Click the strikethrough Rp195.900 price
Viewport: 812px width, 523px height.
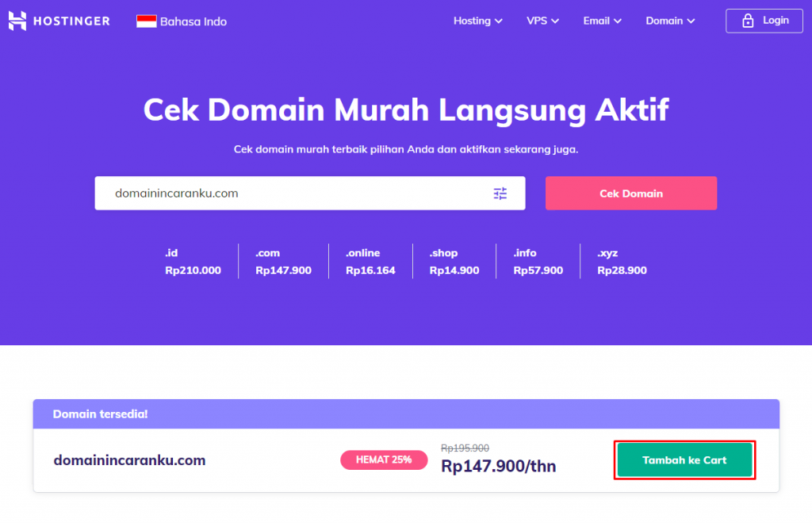465,448
